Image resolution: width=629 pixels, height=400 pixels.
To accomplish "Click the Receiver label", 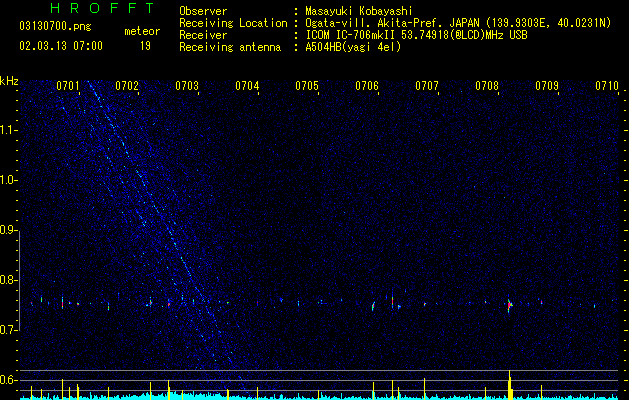I will pos(203,35).
